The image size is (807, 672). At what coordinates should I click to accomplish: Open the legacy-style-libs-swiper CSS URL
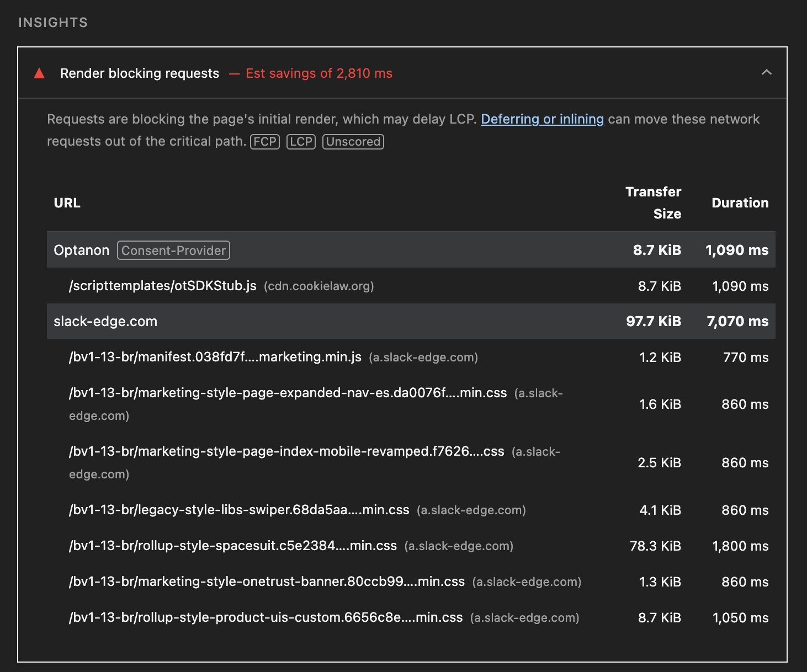[x=239, y=510]
